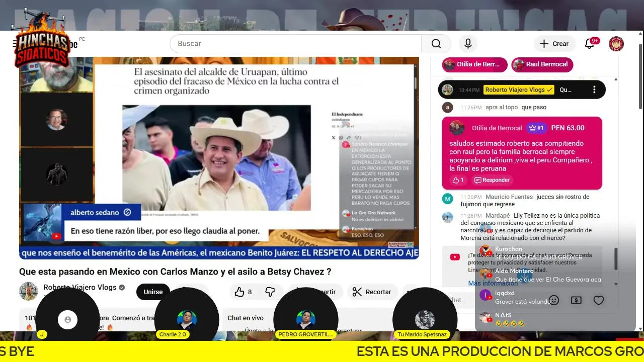644x362 pixels.
Task: Click the channel avatar below video
Action: point(28,291)
